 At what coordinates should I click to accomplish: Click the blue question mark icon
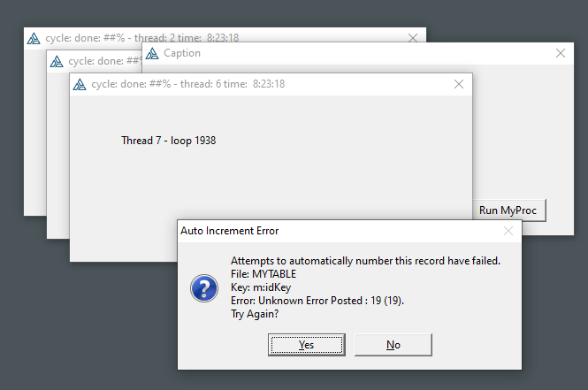204,287
